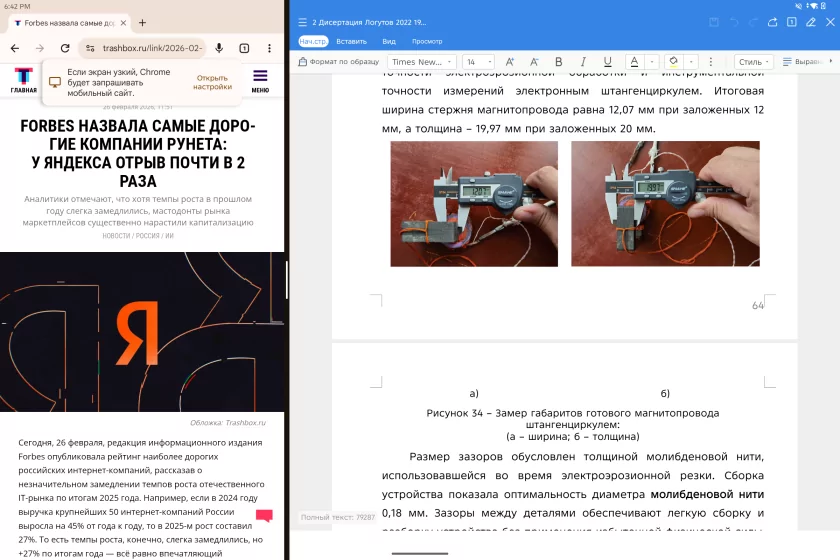Open Chrome three-dot overflow menu
Screen dimensions: 840x560
pyautogui.click(x=269, y=48)
